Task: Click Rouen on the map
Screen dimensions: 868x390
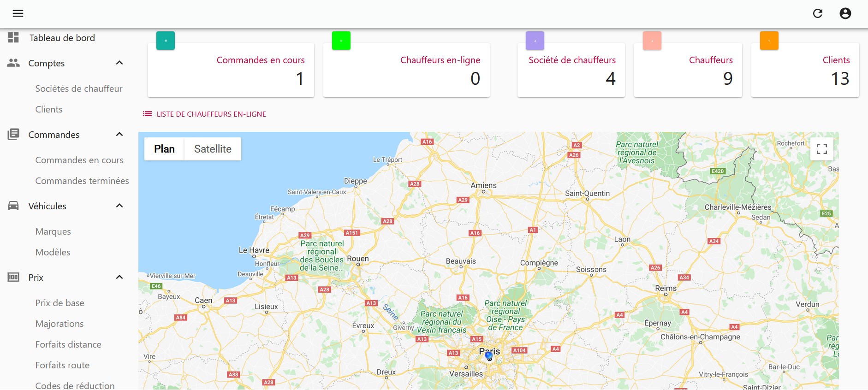Action: coord(358,259)
